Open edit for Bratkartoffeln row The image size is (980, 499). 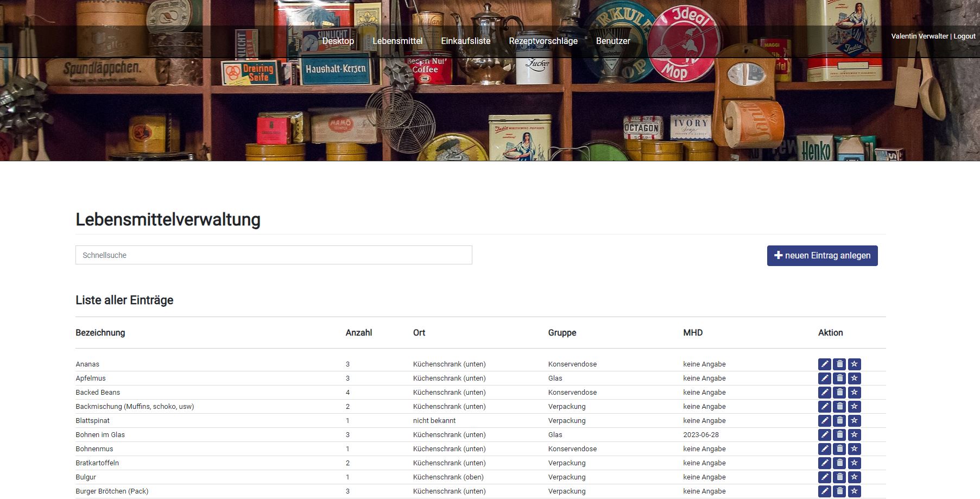(824, 463)
